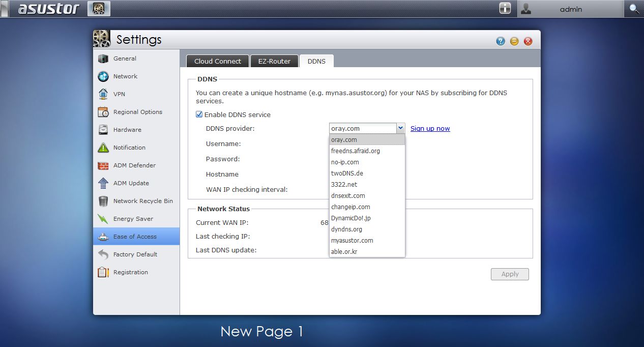Open the Network Recycle Bin icon
Viewport: 644px width, 347px height.
pos(103,201)
